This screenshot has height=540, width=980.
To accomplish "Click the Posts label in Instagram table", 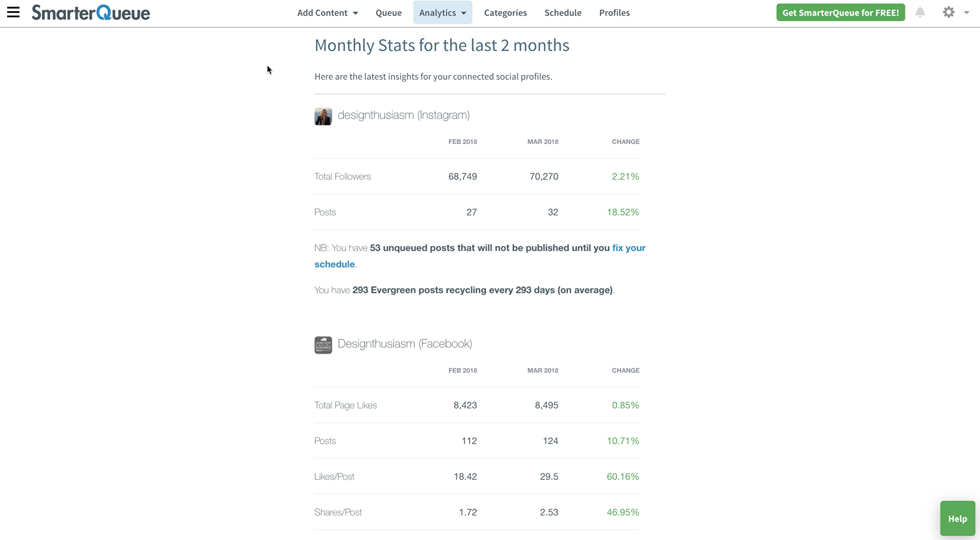I will pyautogui.click(x=325, y=212).
